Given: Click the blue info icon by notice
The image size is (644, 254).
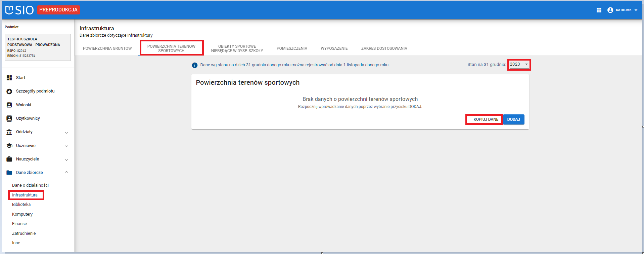Looking at the screenshot, I should point(194,65).
